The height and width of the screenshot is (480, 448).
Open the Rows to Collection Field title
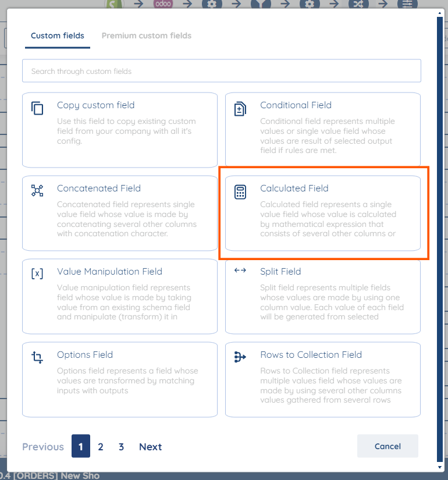point(311,355)
